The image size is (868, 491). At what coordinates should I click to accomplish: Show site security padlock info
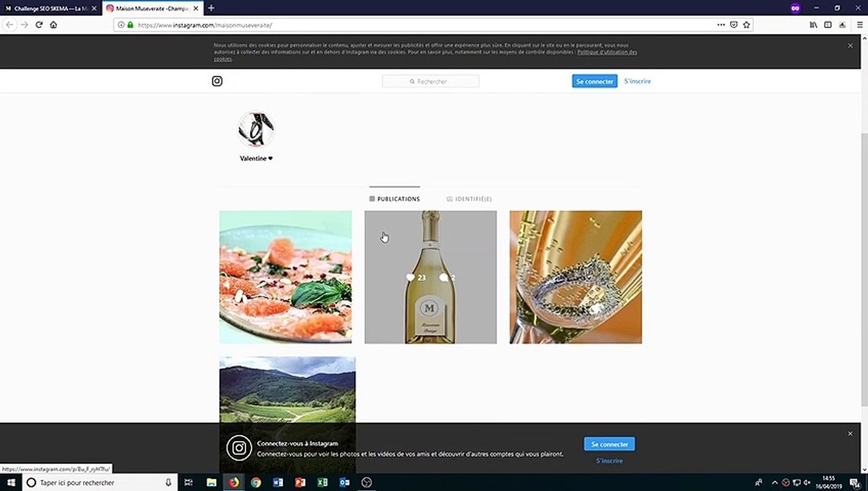coord(130,25)
